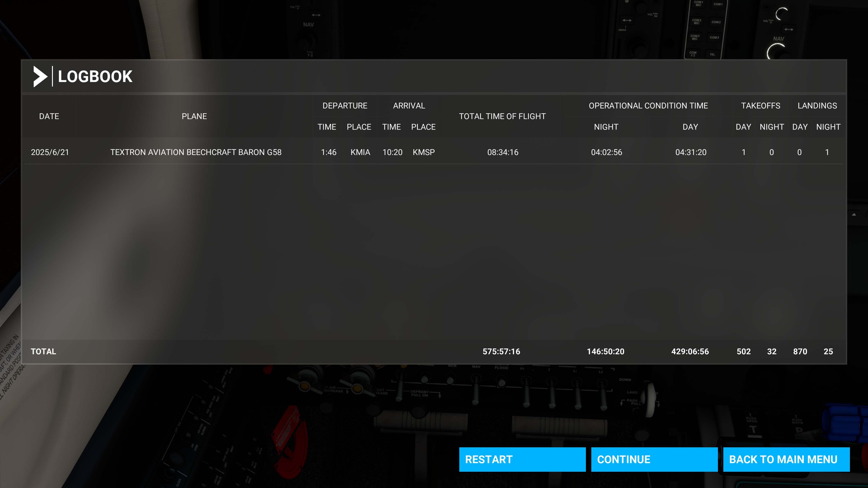
Task: Click day takeoffs count in the 2025/6/21 row
Action: point(744,152)
